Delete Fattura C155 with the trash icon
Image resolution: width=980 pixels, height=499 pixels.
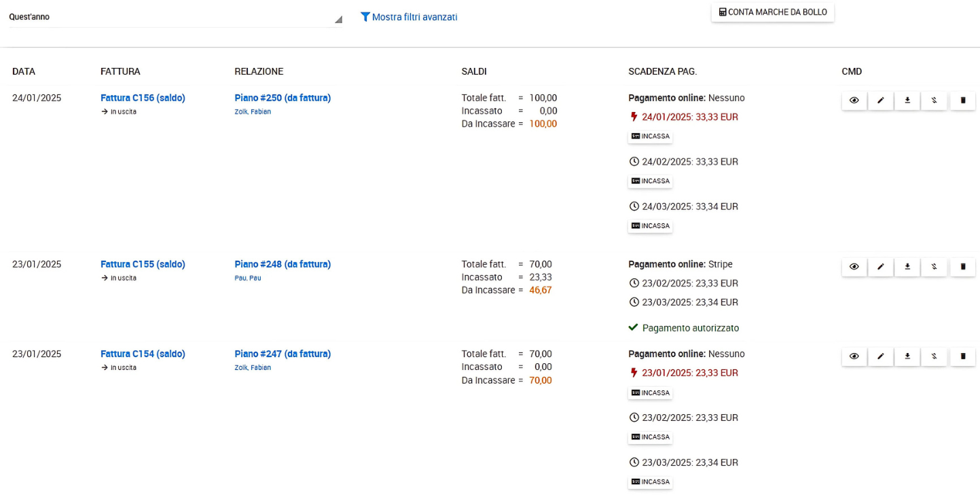[963, 267]
